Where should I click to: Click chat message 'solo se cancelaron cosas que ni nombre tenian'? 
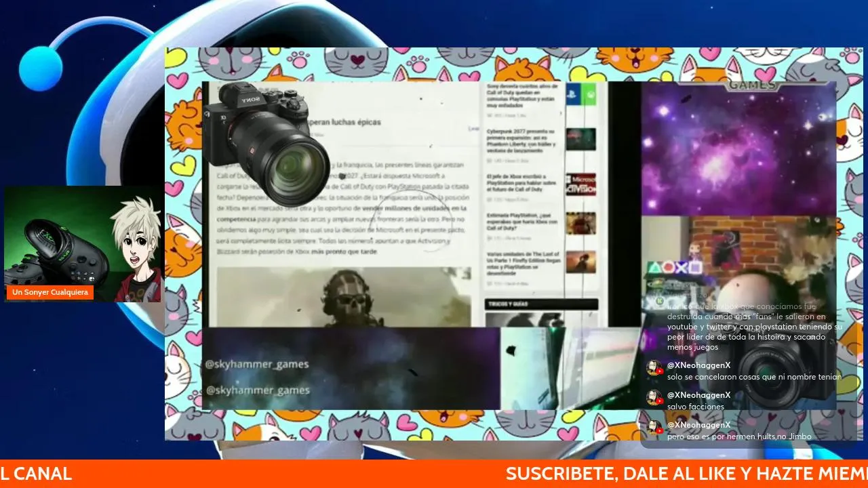click(754, 377)
